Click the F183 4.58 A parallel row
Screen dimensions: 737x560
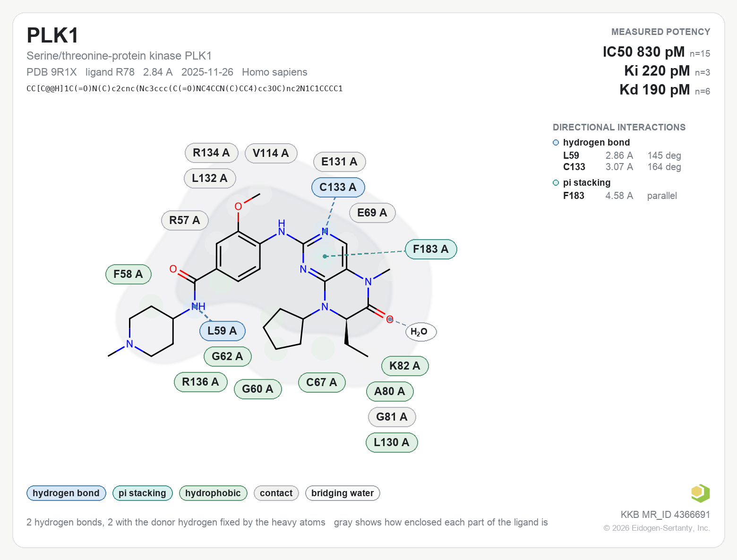tap(620, 196)
